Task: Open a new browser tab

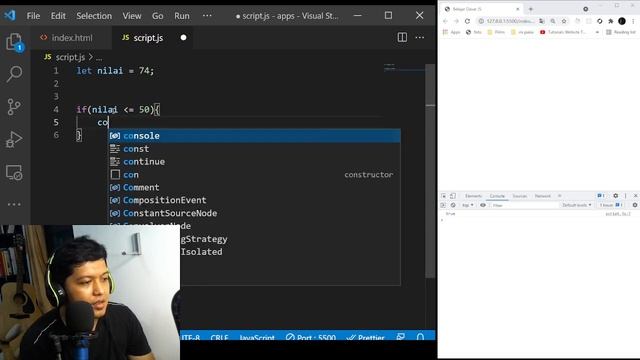Action: pos(531,9)
